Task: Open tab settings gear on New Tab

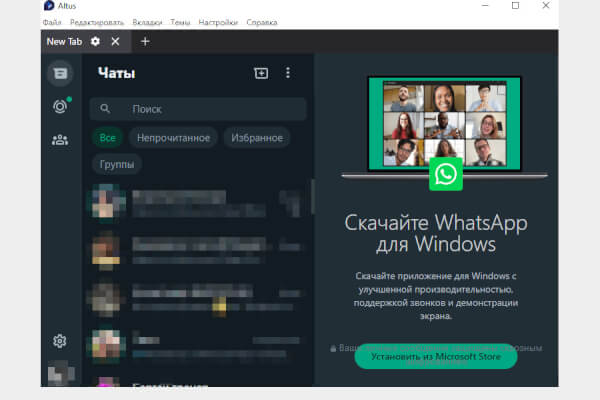Action: click(95, 41)
